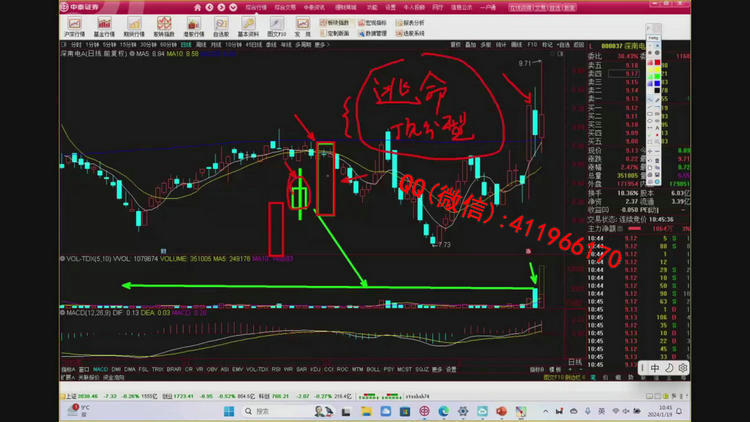Open the 设置 menu in title bar
The width and height of the screenshot is (750, 422).
(390, 8)
